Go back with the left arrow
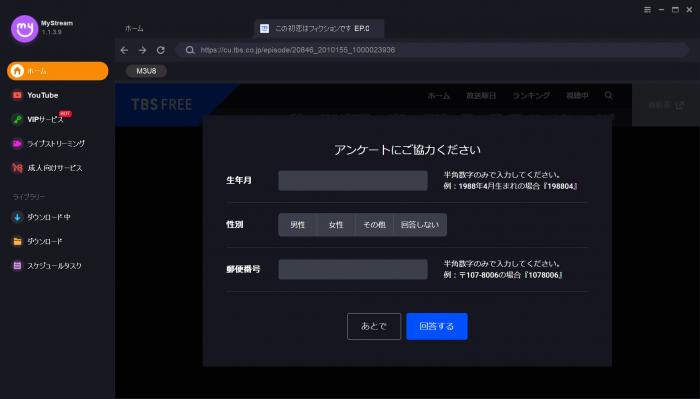Image resolution: width=700 pixels, height=399 pixels. point(124,50)
